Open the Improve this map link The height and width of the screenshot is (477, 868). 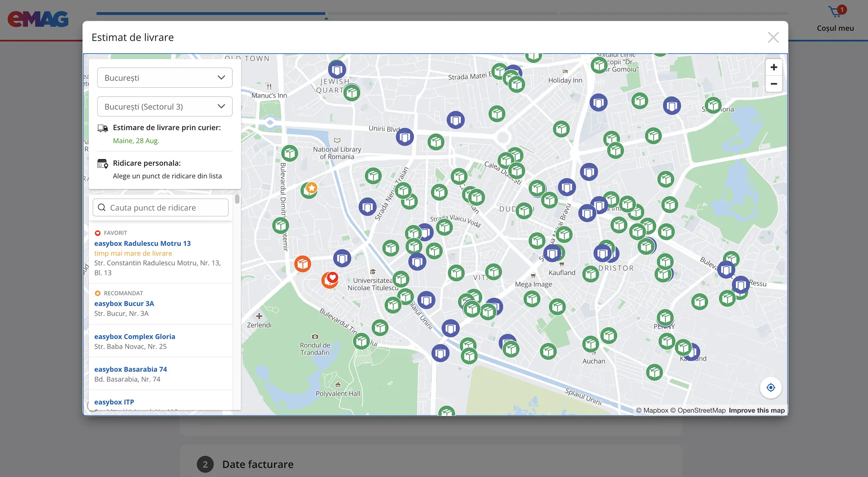(x=757, y=410)
